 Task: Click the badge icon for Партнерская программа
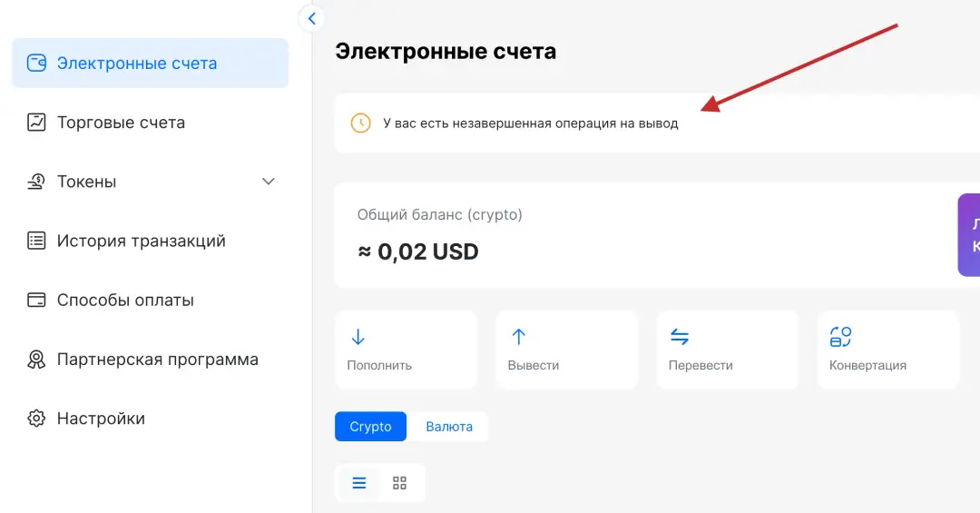[x=36, y=360]
